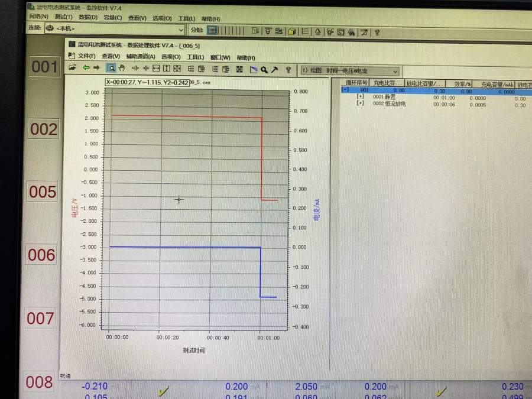Select channel 007 in the monitor sidebar
The width and height of the screenshot is (532, 399).
(40, 318)
